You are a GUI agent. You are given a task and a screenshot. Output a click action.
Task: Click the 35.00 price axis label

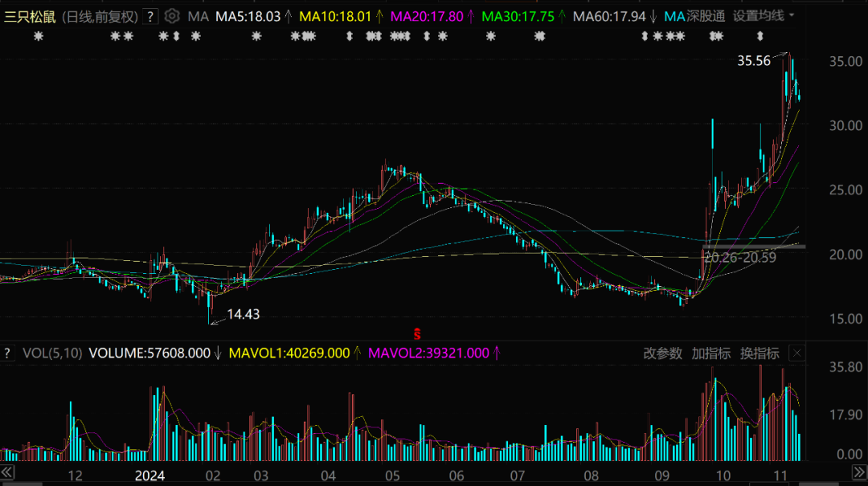845,61
